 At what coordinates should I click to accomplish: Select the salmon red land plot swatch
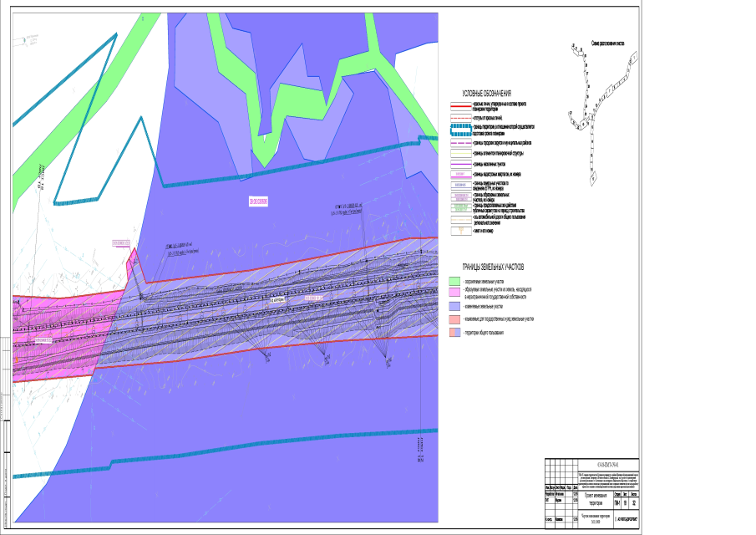[455, 319]
